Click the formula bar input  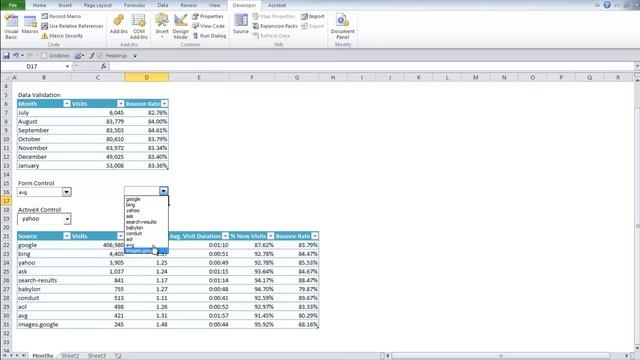coord(371,66)
